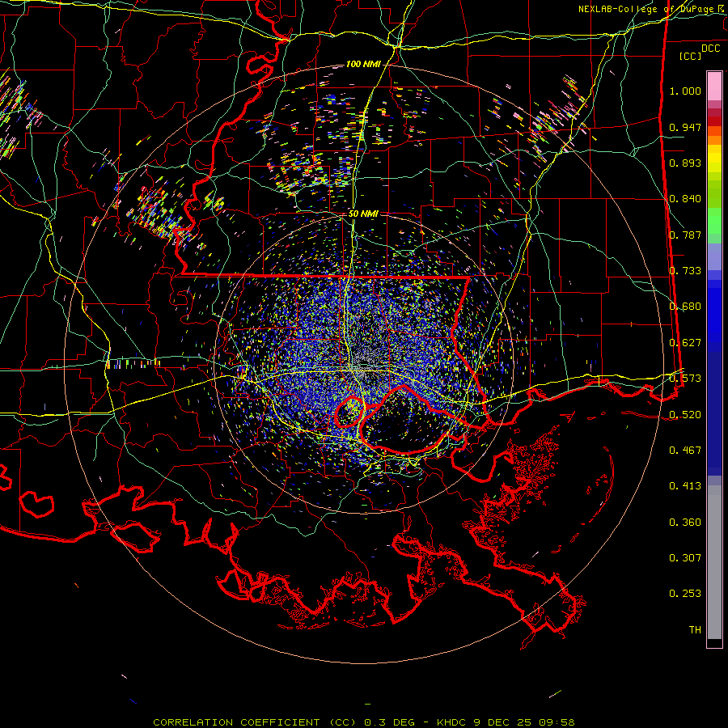The width and height of the screenshot is (728, 728).
Task: Select the 0.680 color scale value
Action: coord(685,307)
